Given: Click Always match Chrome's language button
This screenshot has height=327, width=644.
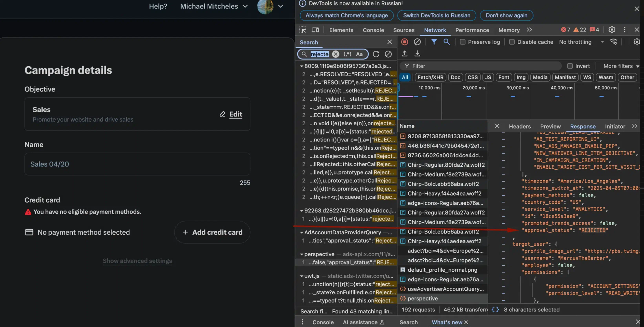Looking at the screenshot, I should (347, 15).
